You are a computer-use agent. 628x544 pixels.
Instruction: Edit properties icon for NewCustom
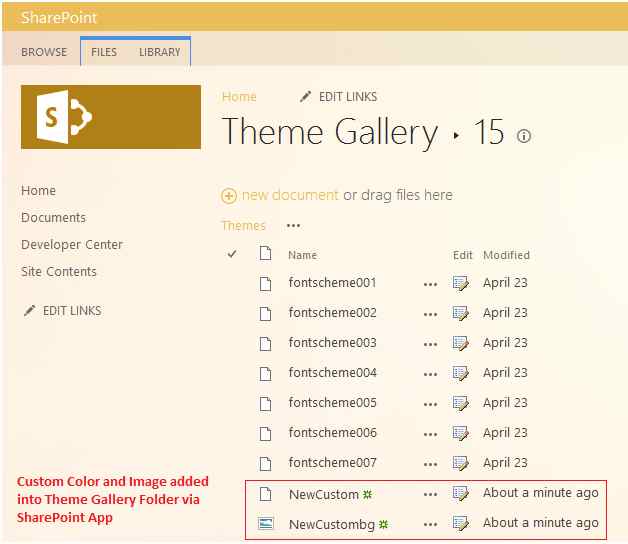point(461,494)
